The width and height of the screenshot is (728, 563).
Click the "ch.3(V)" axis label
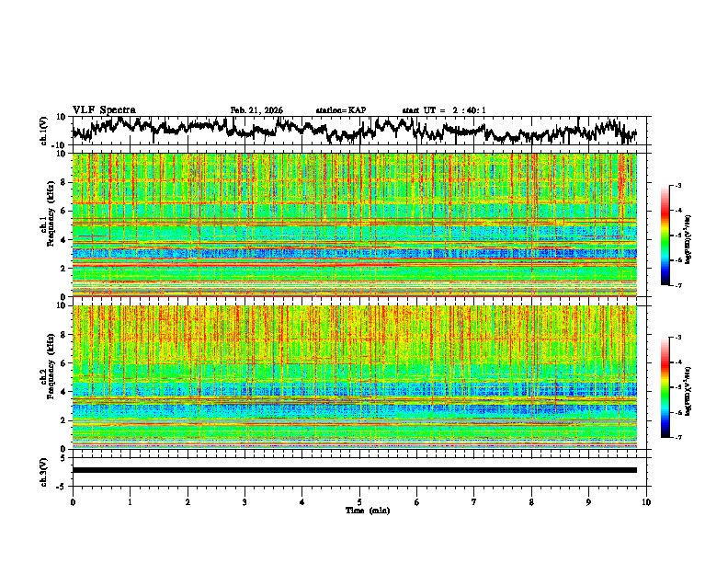point(44,473)
